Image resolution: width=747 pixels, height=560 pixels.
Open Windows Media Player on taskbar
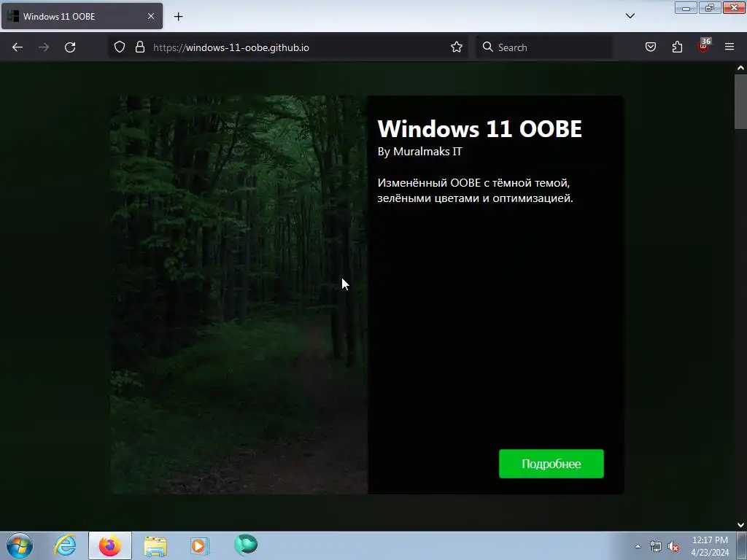[200, 545]
